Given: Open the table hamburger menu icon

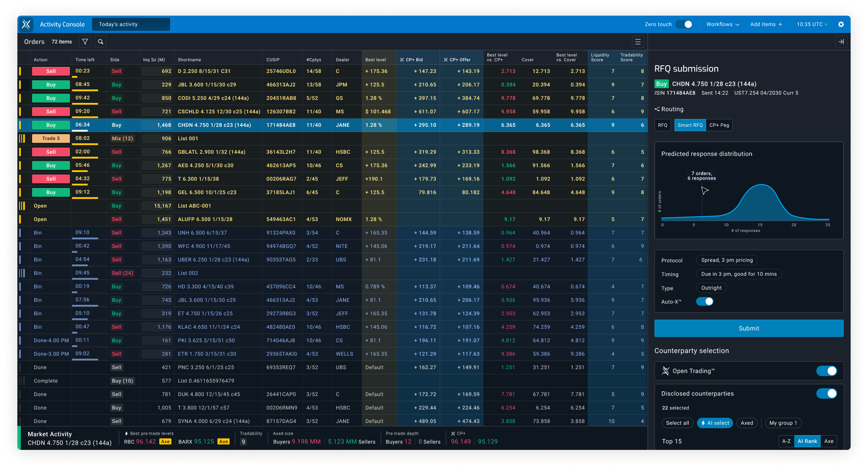Looking at the screenshot, I should [x=638, y=42].
